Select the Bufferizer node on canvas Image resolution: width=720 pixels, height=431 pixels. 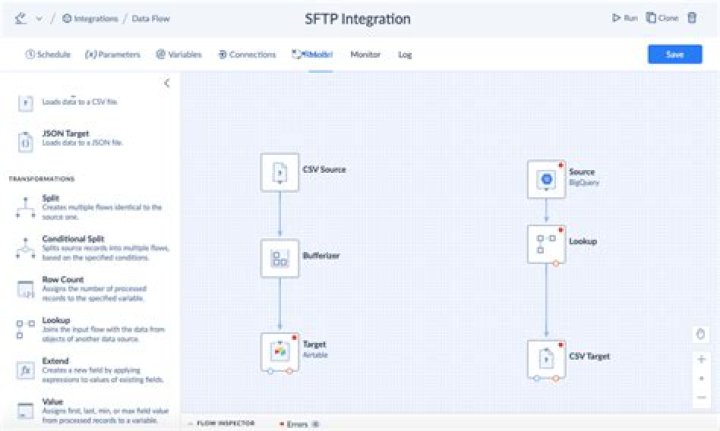(280, 258)
